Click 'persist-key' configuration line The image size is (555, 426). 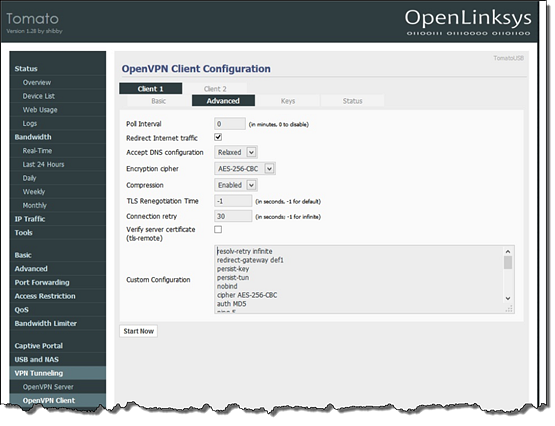point(233,269)
